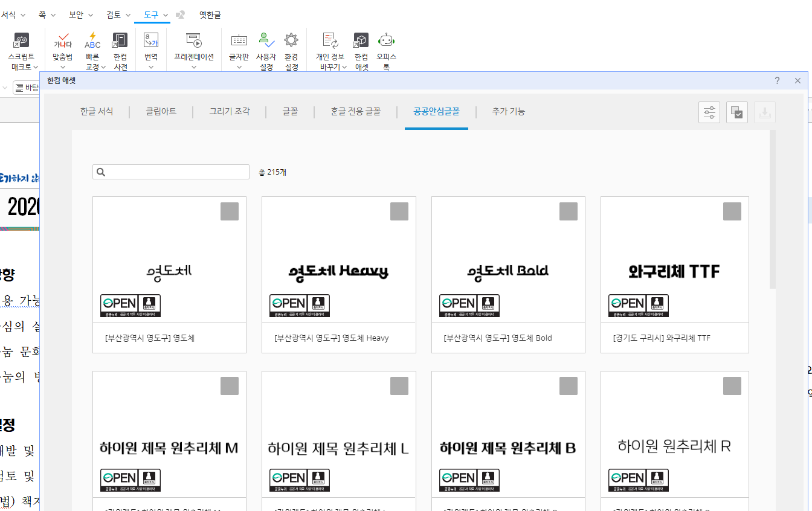This screenshot has width=812, height=511.
Task: Launch the 오피스 톡 robot icon
Action: click(386, 40)
